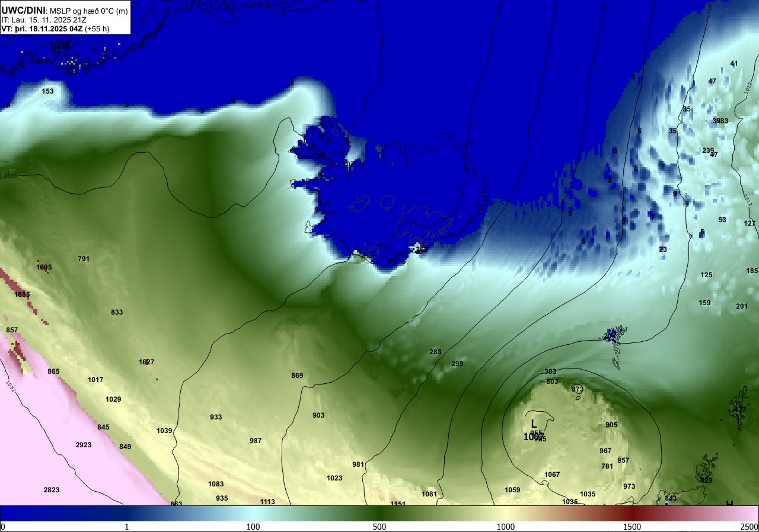This screenshot has height=532, width=759.
Task: Click the 869 height value
Action: 297,376
